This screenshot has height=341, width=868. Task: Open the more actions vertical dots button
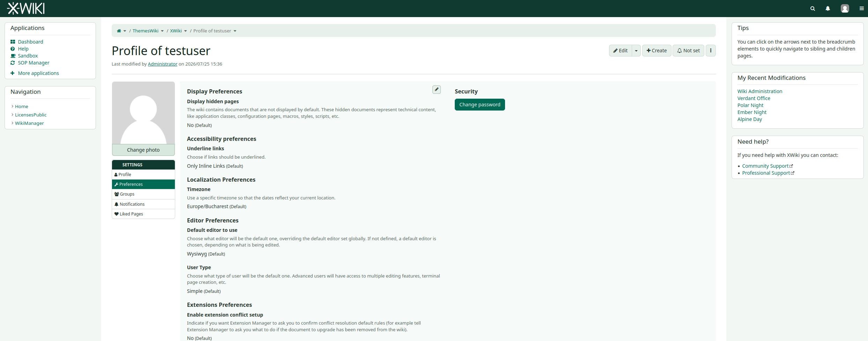(x=711, y=51)
